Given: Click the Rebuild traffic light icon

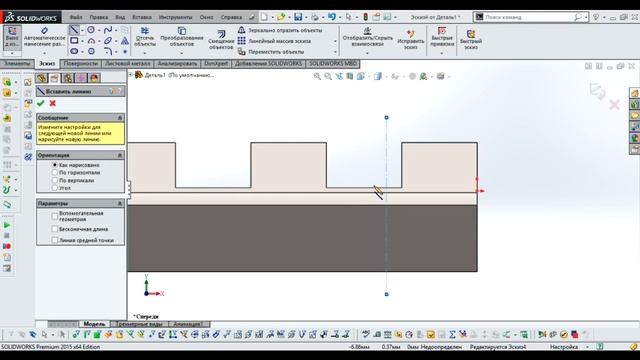Looking at the screenshot, I should tap(365, 17).
